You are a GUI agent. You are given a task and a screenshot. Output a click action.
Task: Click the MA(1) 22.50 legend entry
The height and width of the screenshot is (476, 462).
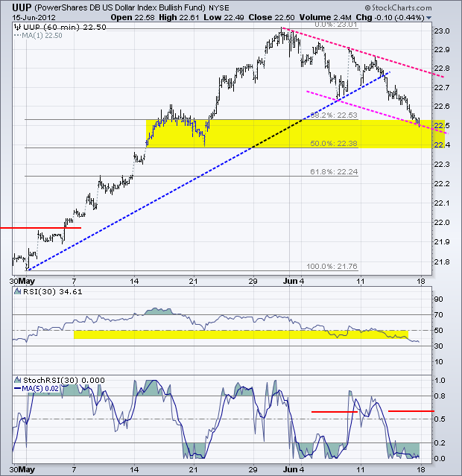(38, 36)
